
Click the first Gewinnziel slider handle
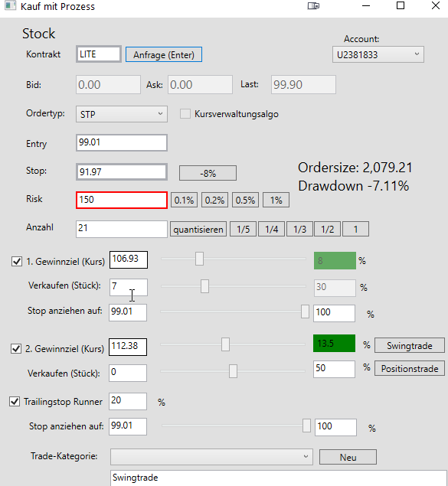tap(199, 259)
